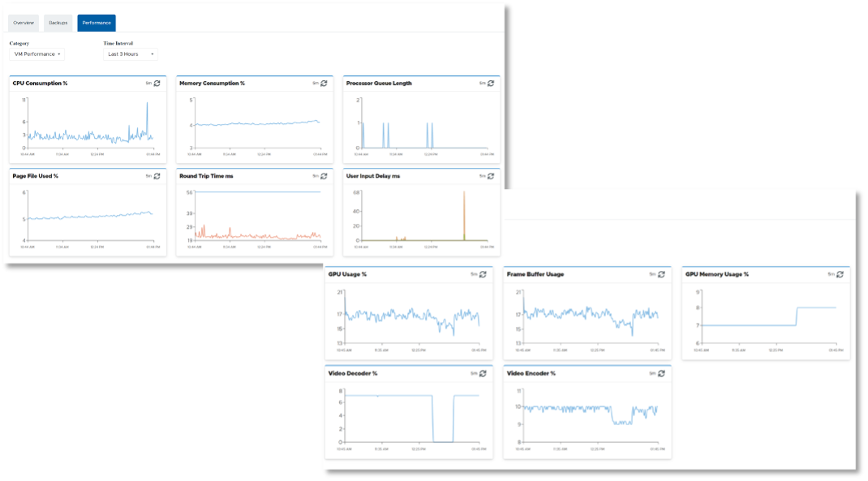Viewport: 868px width, 481px height.
Task: Refresh the Processor Queue Length chart
Action: (x=491, y=83)
